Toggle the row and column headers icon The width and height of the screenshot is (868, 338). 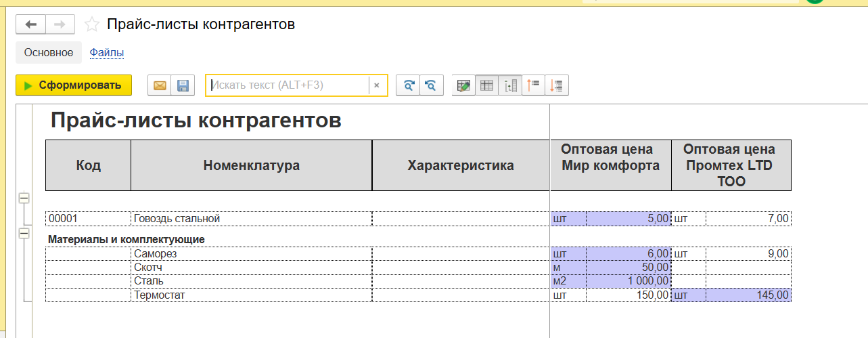coord(510,85)
